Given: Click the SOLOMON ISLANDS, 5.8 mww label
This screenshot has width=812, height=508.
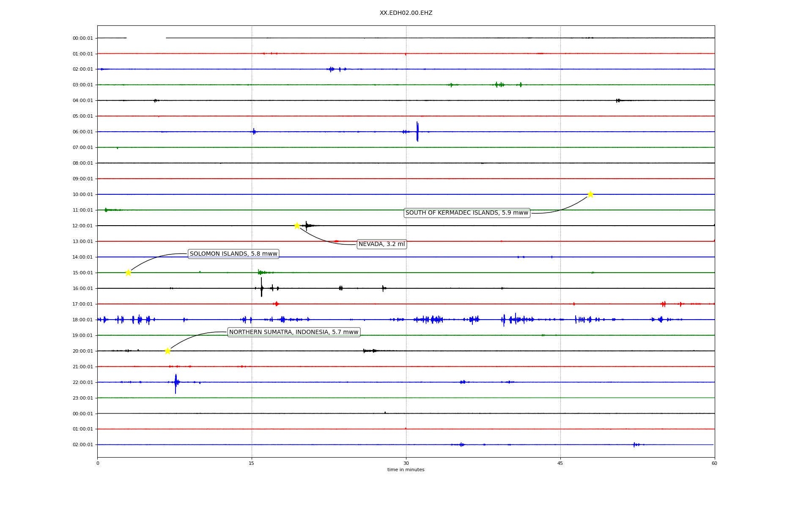Looking at the screenshot, I should pyautogui.click(x=233, y=254).
